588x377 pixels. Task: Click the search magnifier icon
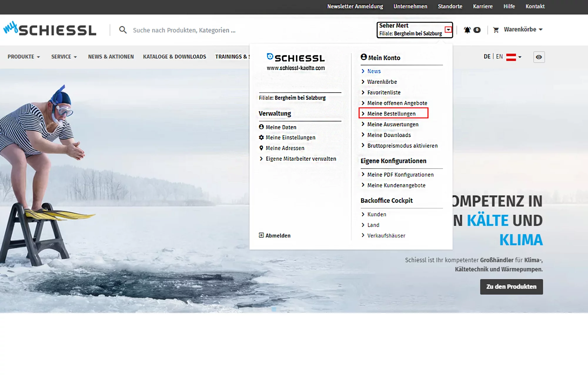123,30
